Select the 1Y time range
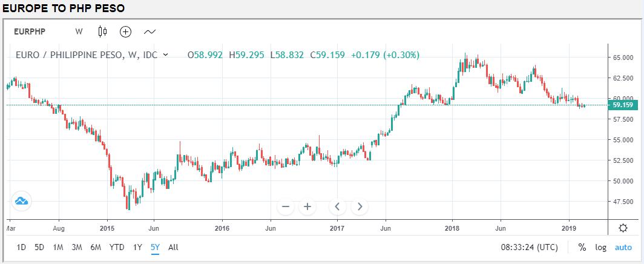This screenshot has height=264, width=644. click(x=137, y=247)
